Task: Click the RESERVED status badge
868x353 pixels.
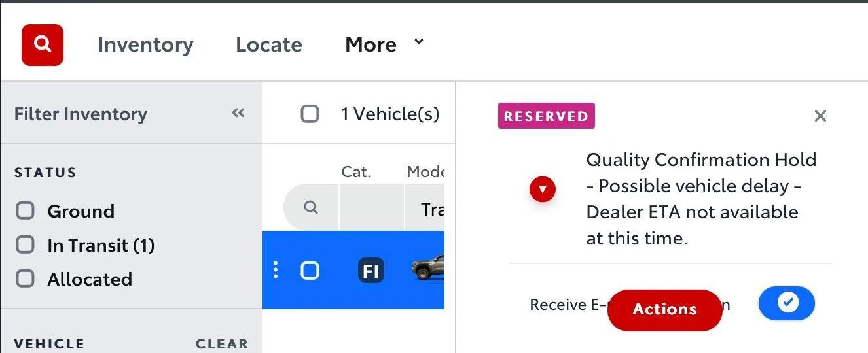Action: [546, 116]
